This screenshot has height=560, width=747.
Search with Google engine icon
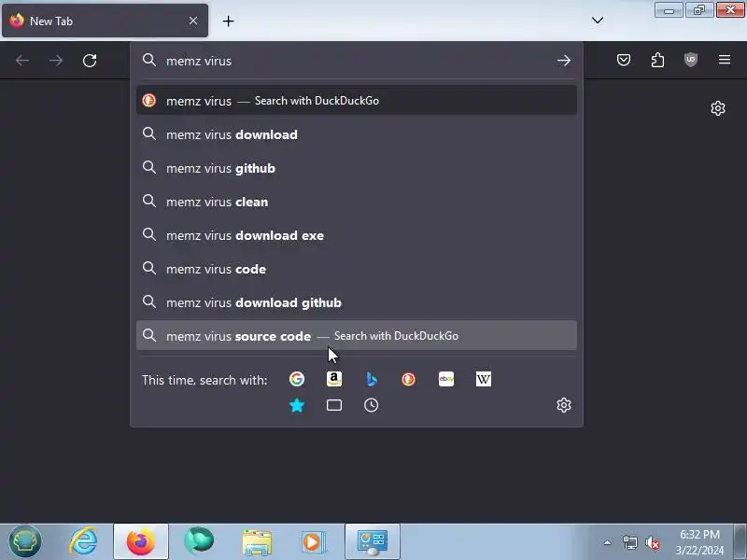297,379
